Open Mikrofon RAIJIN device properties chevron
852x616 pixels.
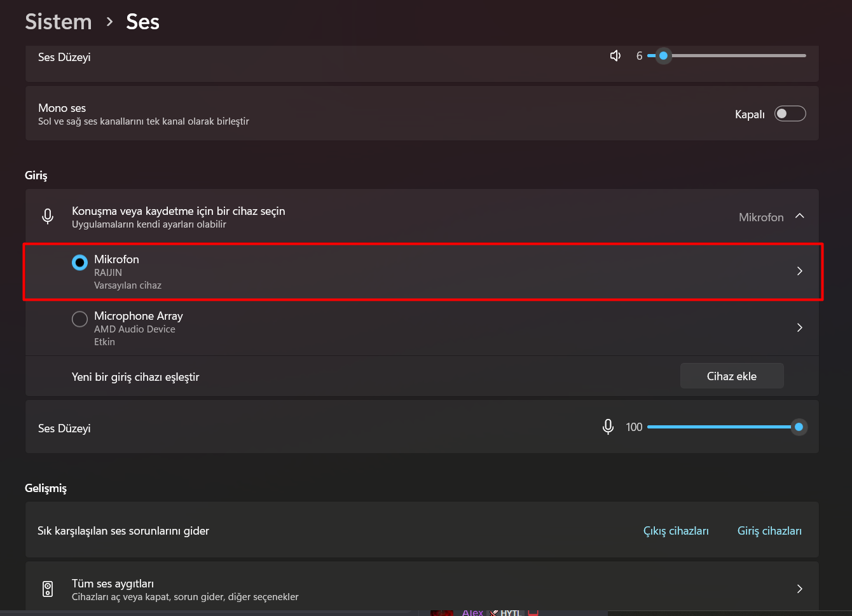click(x=800, y=271)
